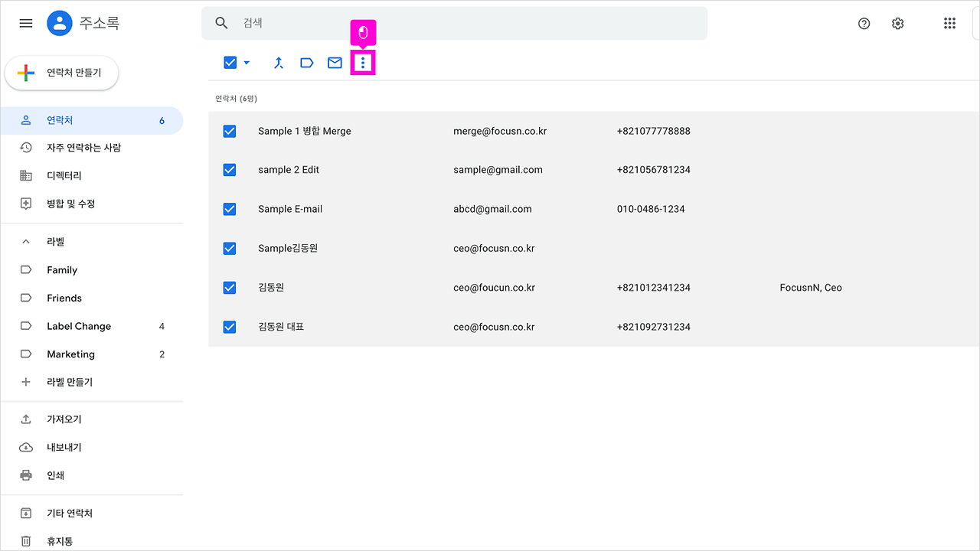The image size is (980, 551).
Task: Click the 연락처 (6명) list header
Action: click(236, 99)
